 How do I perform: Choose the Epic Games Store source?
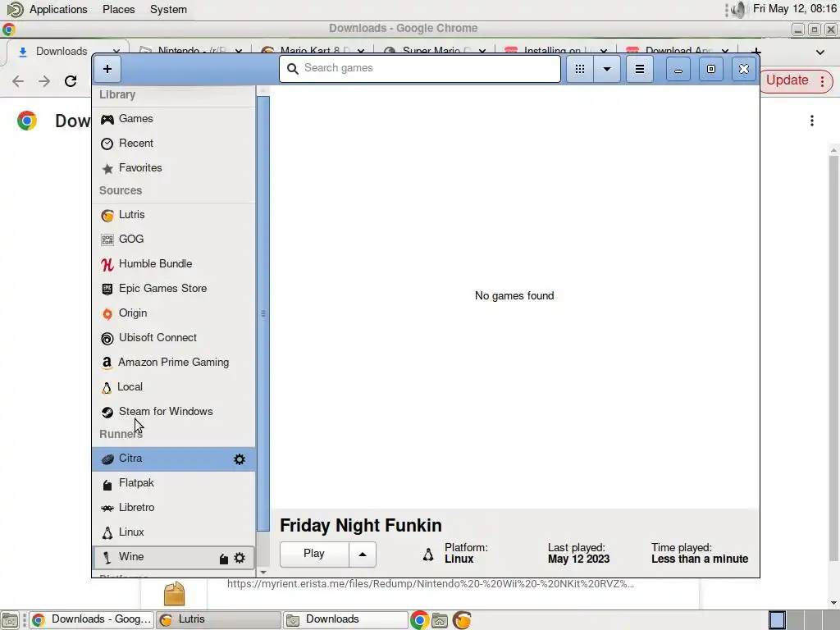[174, 289]
